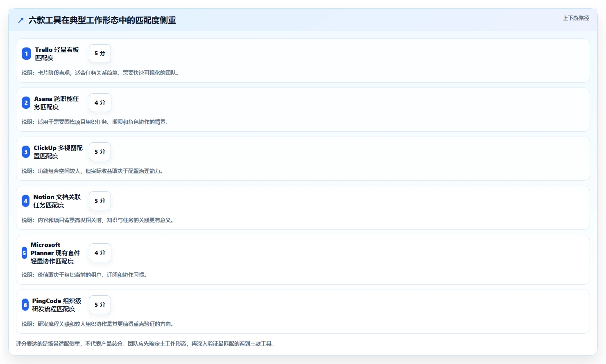Click the 4 分 score chip for Asana
The height and width of the screenshot is (364, 606).
coord(100,103)
